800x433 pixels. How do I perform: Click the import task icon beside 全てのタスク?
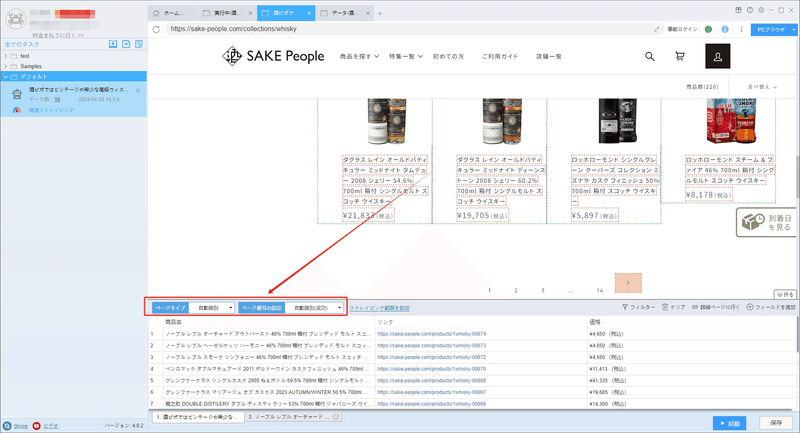tap(113, 44)
